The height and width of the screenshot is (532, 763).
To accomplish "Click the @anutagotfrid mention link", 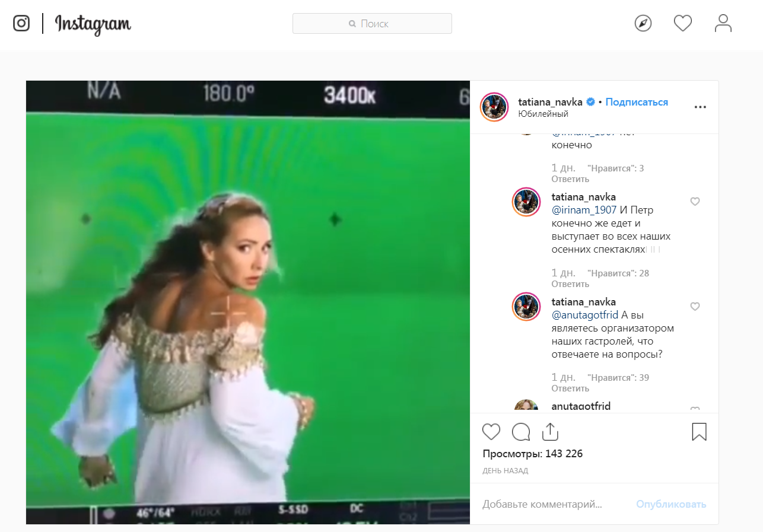I will coord(585,315).
